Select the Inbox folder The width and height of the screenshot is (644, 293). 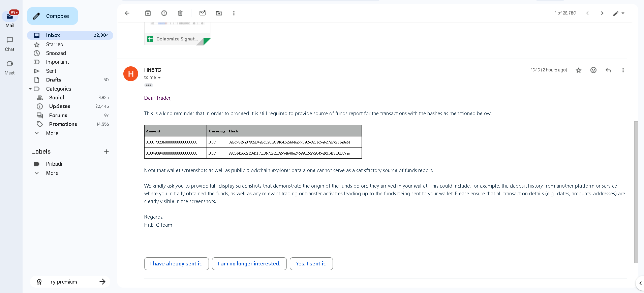tap(70, 35)
